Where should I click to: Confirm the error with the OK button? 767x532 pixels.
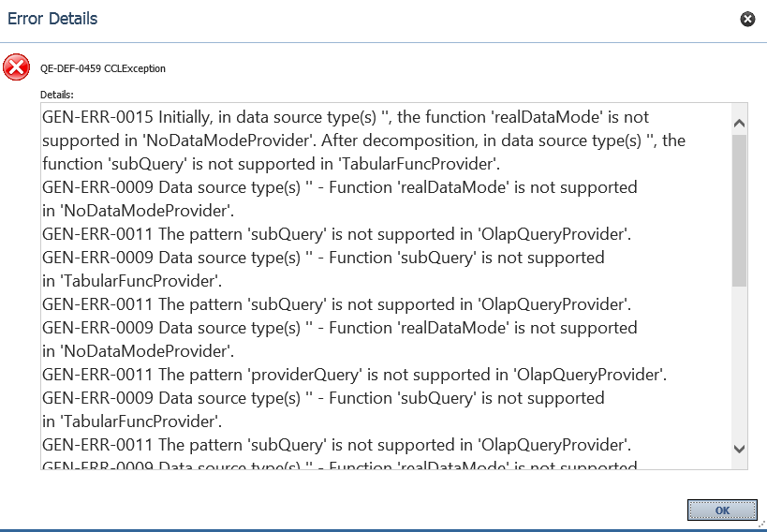click(722, 510)
